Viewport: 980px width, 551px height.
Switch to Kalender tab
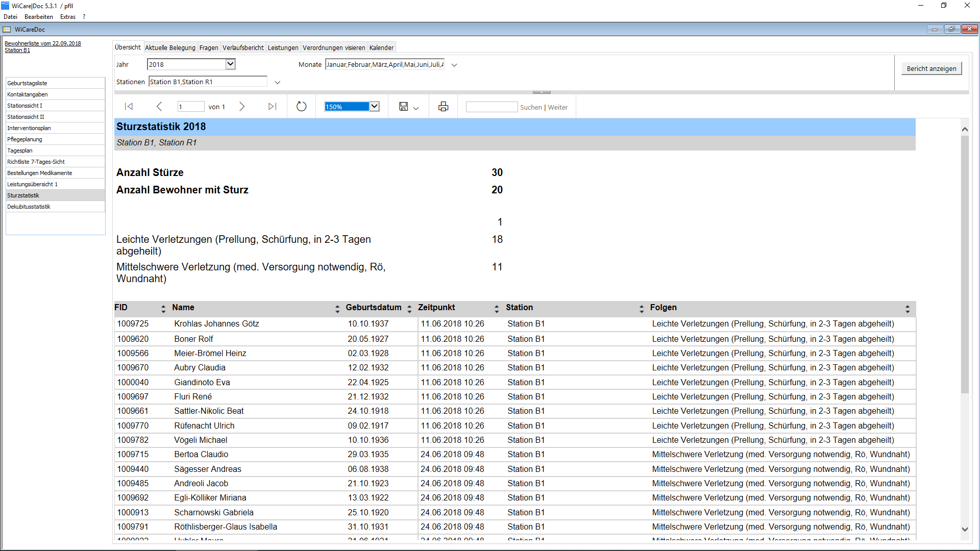(x=381, y=47)
